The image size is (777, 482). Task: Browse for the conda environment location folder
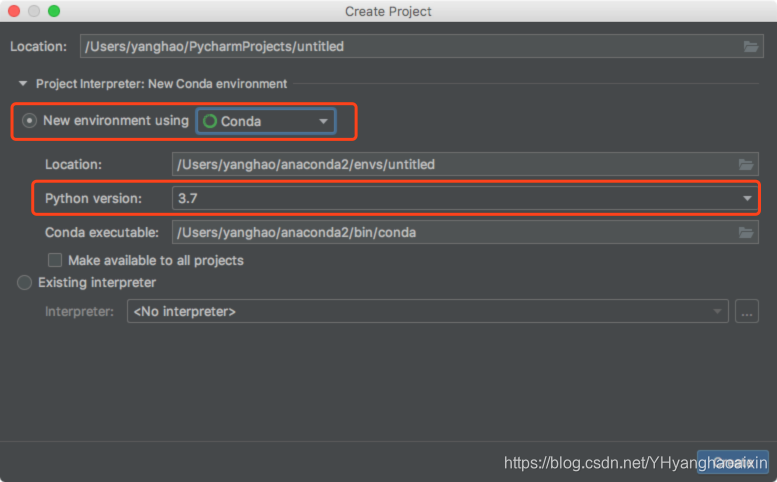[746, 164]
